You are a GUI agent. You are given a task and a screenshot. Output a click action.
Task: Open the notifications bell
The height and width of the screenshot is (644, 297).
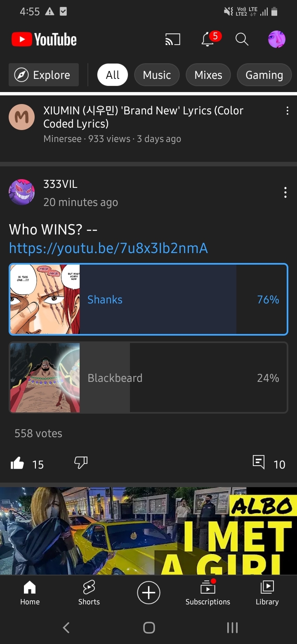(x=208, y=40)
